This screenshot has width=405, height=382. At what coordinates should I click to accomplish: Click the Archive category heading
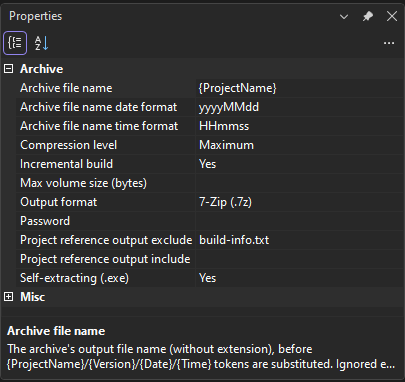[42, 69]
